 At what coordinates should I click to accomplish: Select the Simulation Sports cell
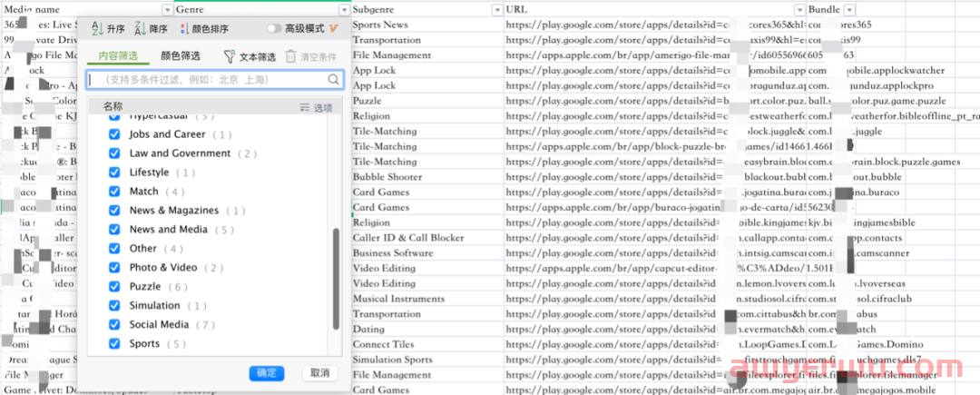427,360
